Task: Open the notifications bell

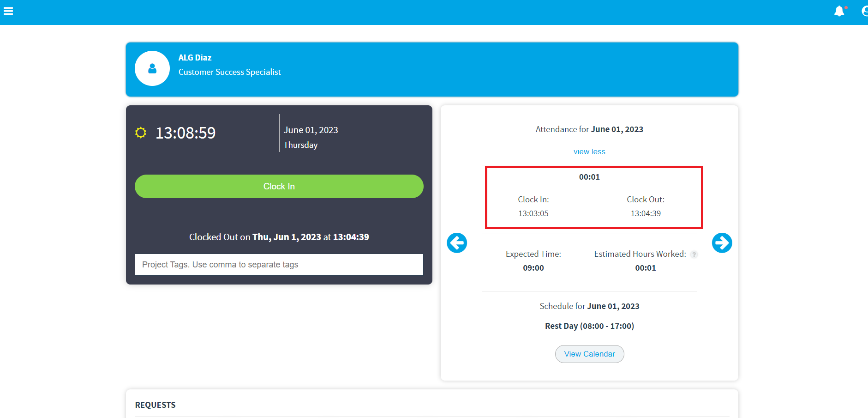Action: (839, 11)
